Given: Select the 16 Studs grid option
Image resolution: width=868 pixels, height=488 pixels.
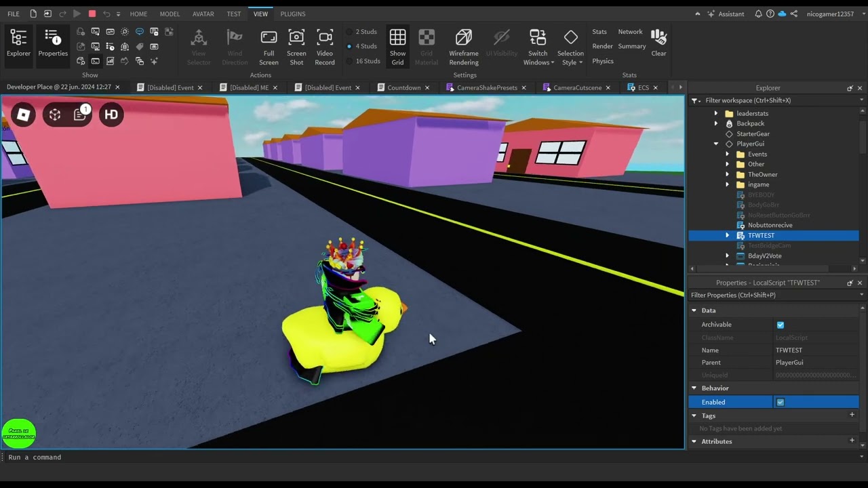Looking at the screenshot, I should tap(367, 61).
